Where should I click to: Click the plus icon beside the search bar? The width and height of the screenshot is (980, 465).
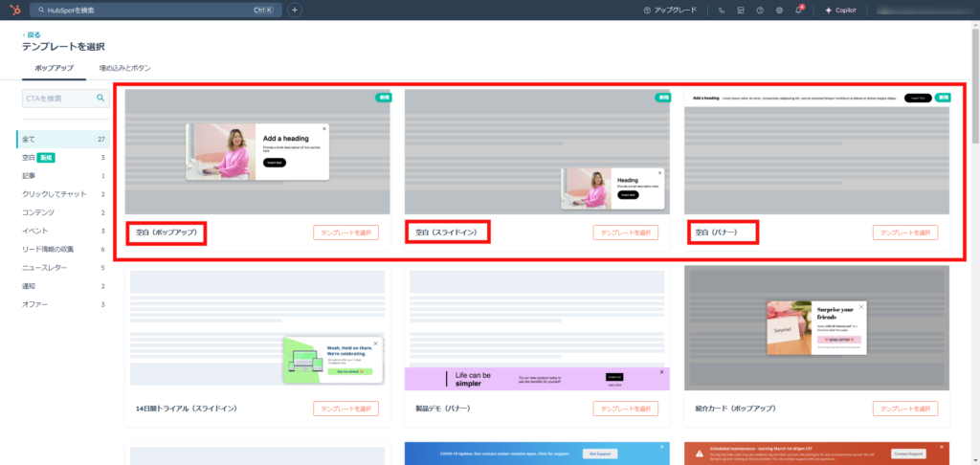(x=295, y=10)
